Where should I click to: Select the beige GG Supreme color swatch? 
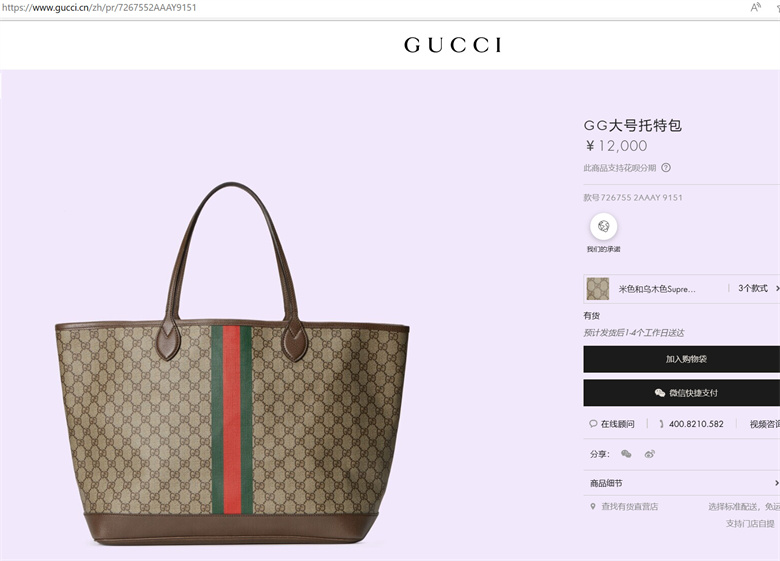(597, 288)
